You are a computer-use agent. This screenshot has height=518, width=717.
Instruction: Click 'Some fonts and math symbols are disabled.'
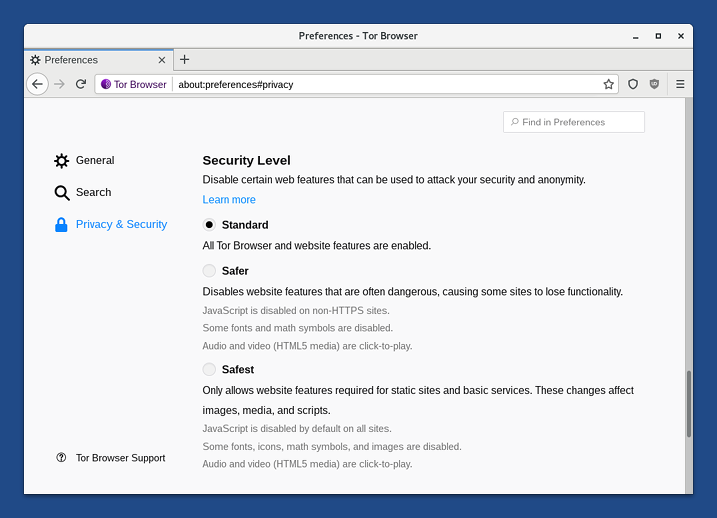[x=298, y=328]
